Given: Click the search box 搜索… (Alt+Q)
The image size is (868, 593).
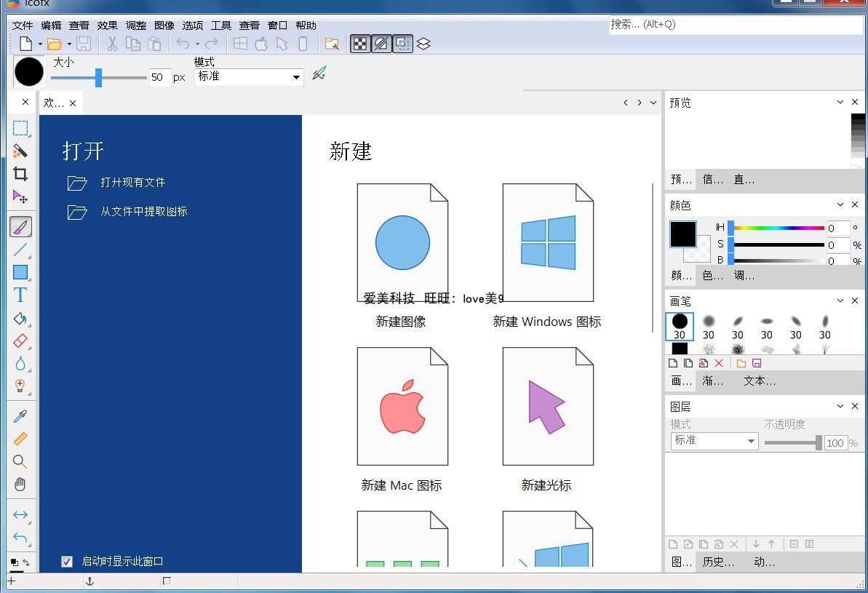Looking at the screenshot, I should click(x=736, y=24).
